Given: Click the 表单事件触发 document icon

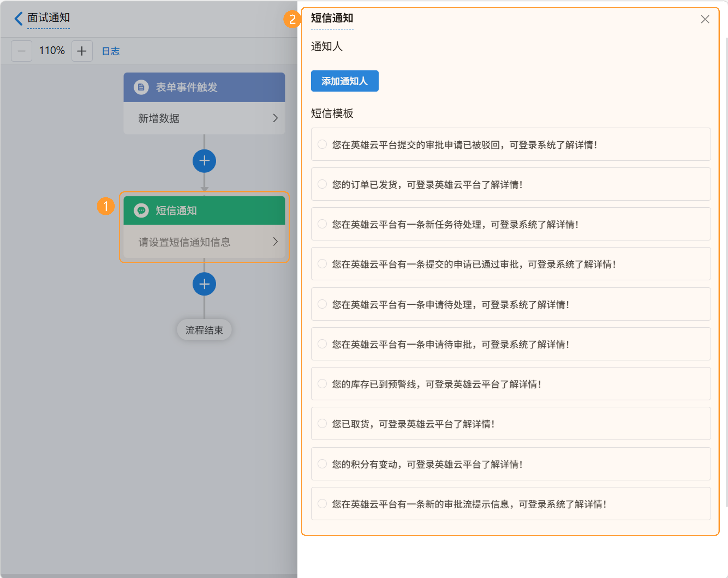Looking at the screenshot, I should click(x=141, y=87).
